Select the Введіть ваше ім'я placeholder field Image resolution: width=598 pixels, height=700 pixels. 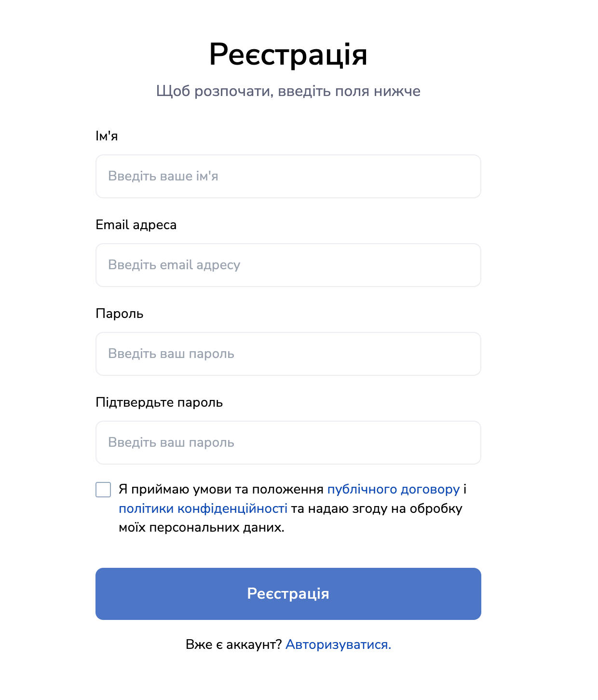288,176
